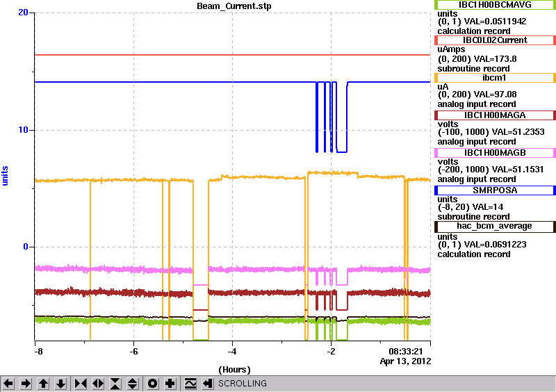
Task: Click the curve graph-settings icon
Action: coord(190,384)
